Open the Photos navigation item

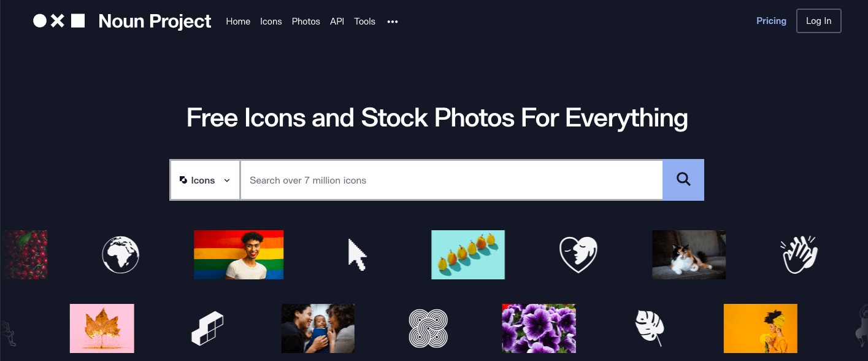tap(306, 21)
